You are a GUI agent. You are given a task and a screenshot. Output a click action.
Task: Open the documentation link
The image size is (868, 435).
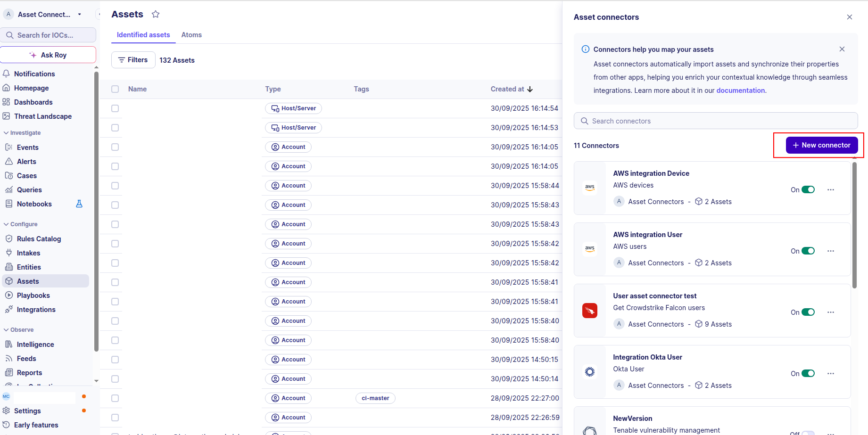point(740,90)
